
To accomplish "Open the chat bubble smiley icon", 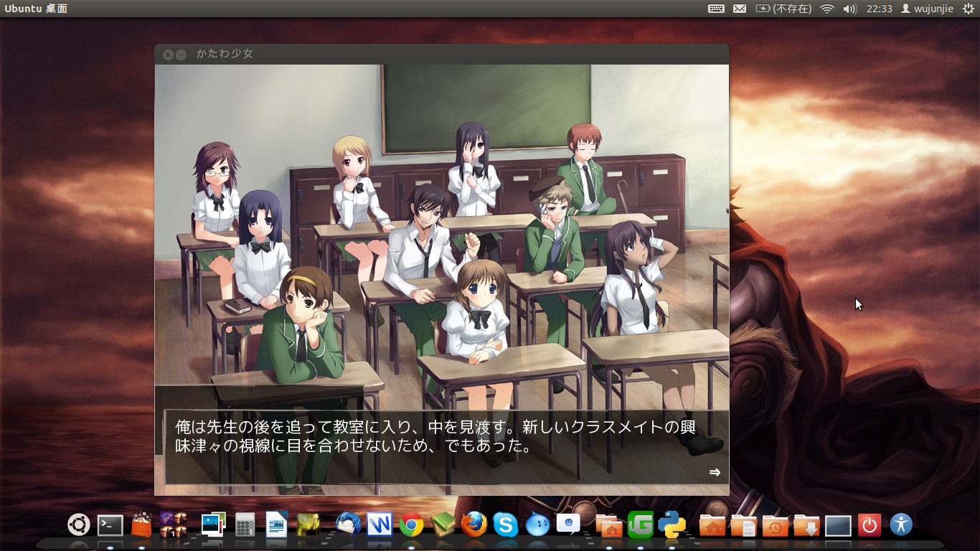I will coord(568,524).
